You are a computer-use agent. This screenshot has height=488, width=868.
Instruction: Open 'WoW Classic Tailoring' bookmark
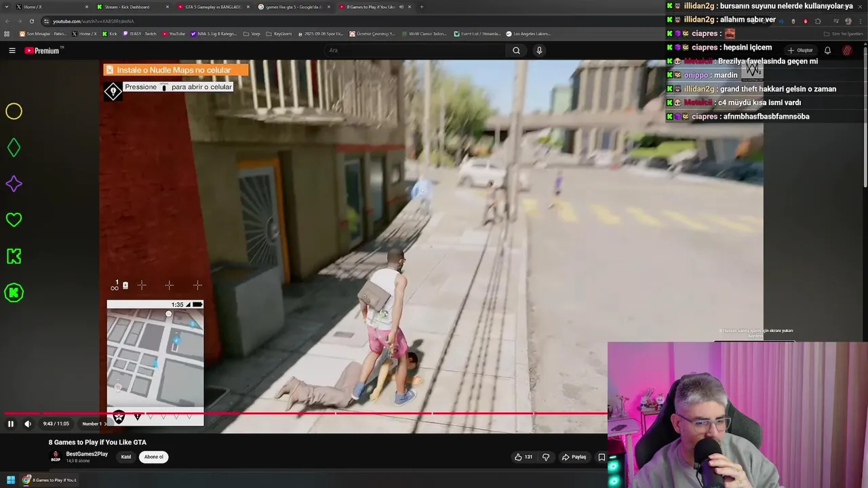pos(424,33)
